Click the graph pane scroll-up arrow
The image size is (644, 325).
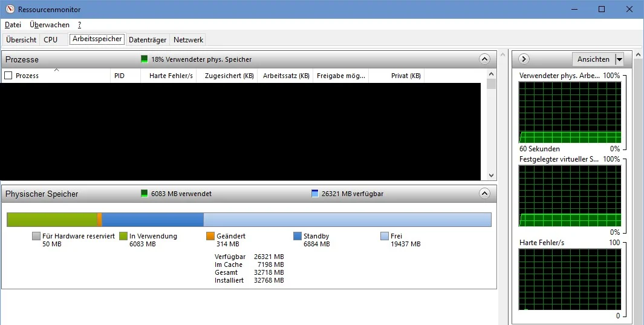(638, 54)
